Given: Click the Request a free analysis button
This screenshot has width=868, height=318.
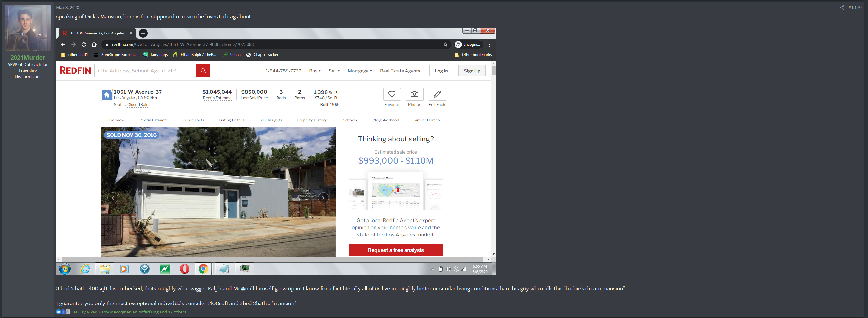Looking at the screenshot, I should coord(395,250).
